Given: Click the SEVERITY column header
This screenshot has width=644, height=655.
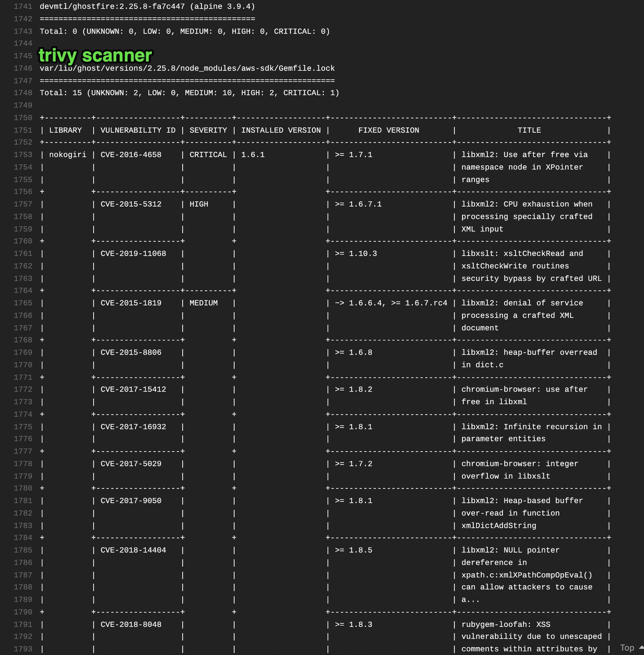Looking at the screenshot, I should (208, 130).
